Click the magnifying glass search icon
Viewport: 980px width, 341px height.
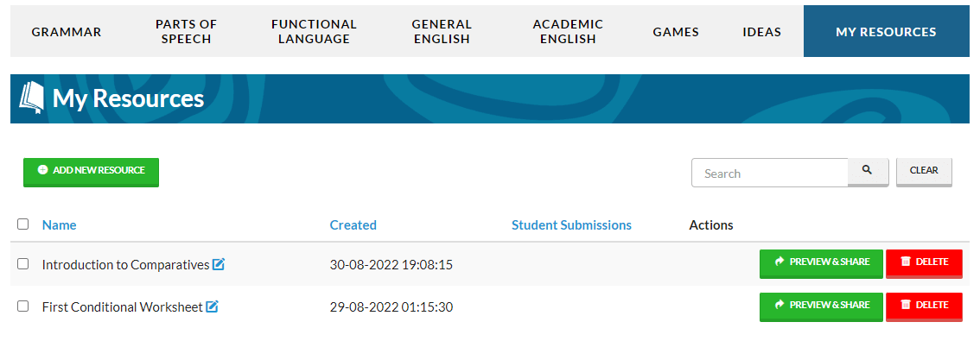[867, 170]
